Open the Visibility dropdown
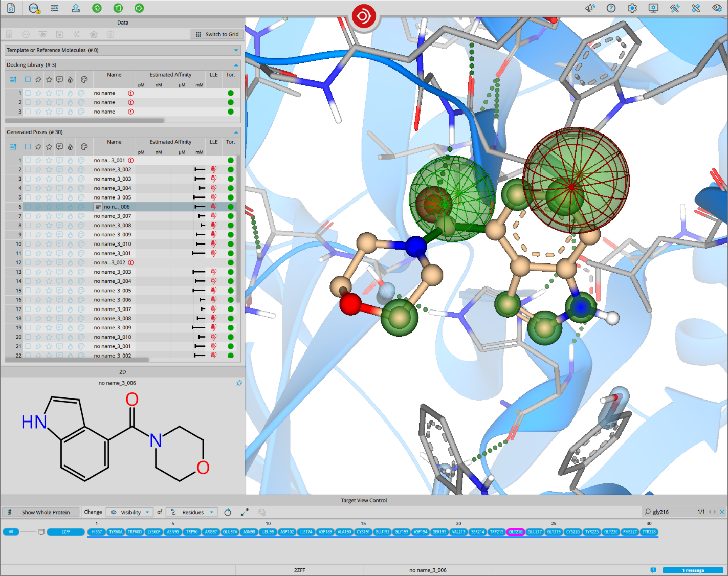 tap(130, 512)
